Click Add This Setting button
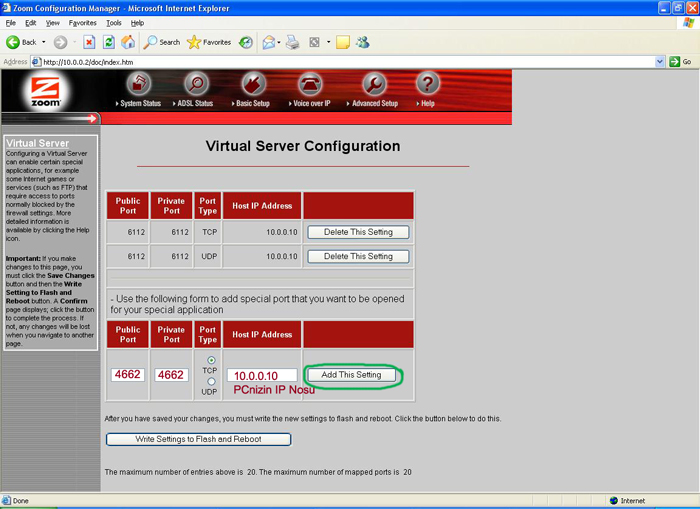 coord(351,375)
